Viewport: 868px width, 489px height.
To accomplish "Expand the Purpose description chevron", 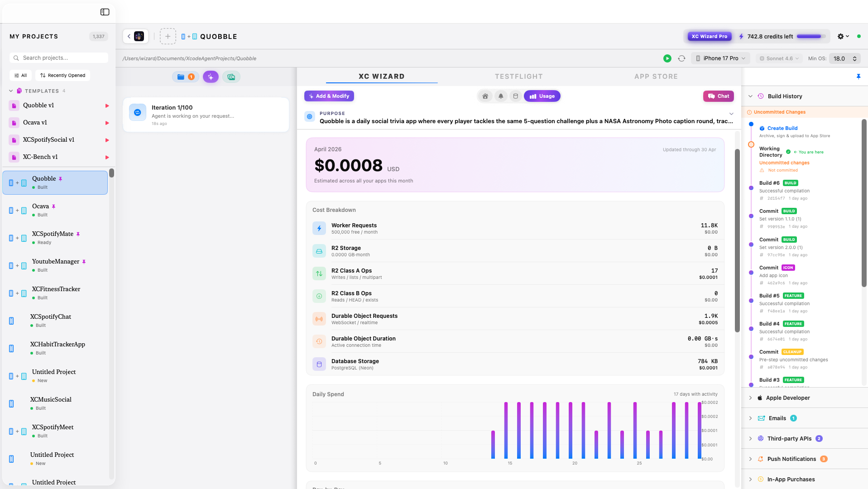I will point(731,114).
